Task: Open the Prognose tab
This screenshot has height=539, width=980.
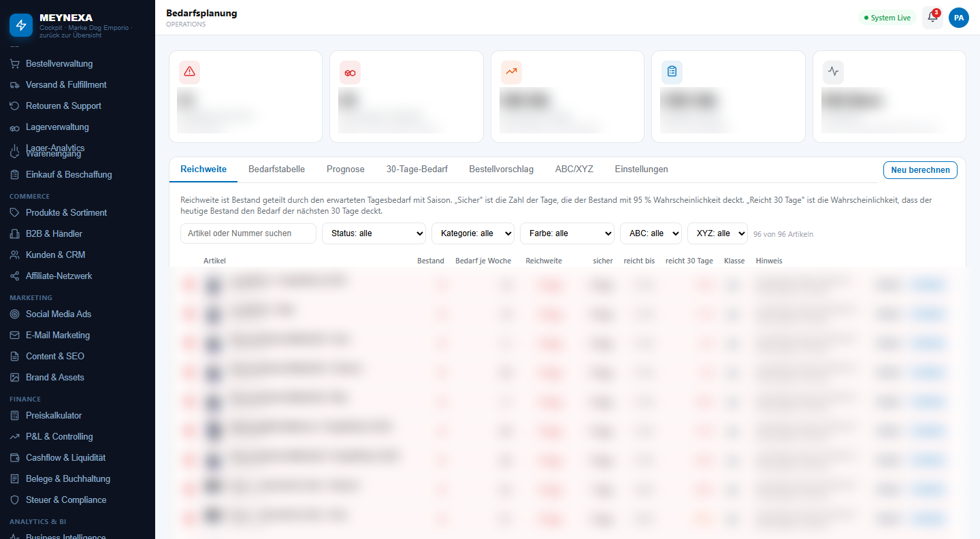Action: [346, 169]
